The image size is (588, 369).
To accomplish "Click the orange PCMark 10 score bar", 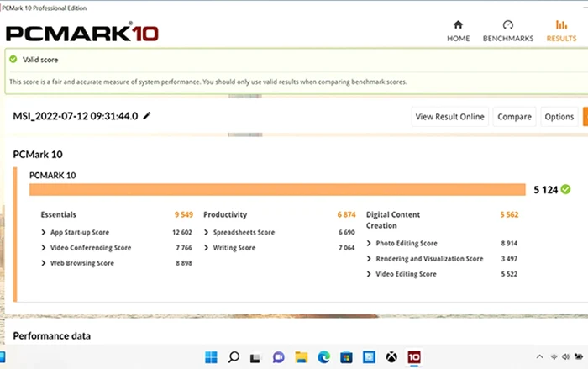I will tap(277, 190).
